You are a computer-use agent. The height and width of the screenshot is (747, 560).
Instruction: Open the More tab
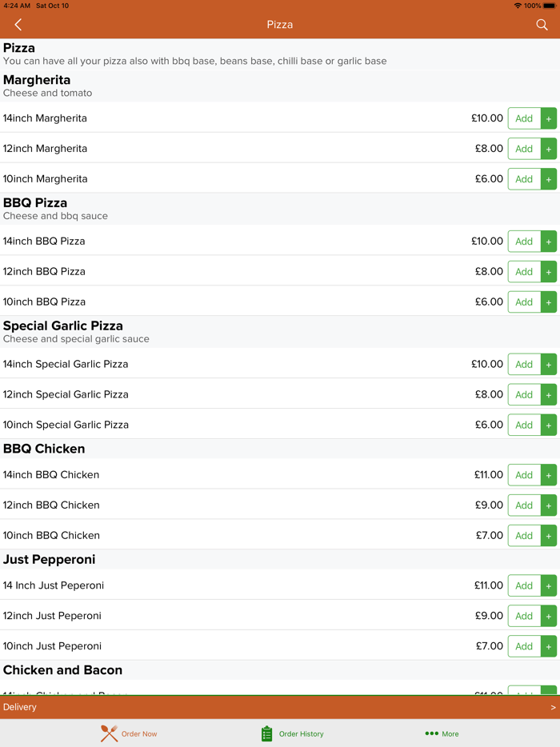point(450,733)
